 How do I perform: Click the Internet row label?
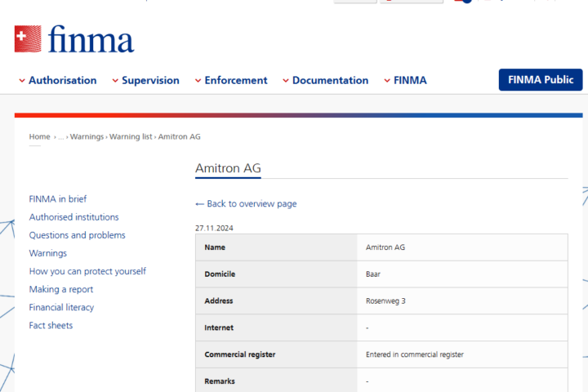tap(219, 327)
